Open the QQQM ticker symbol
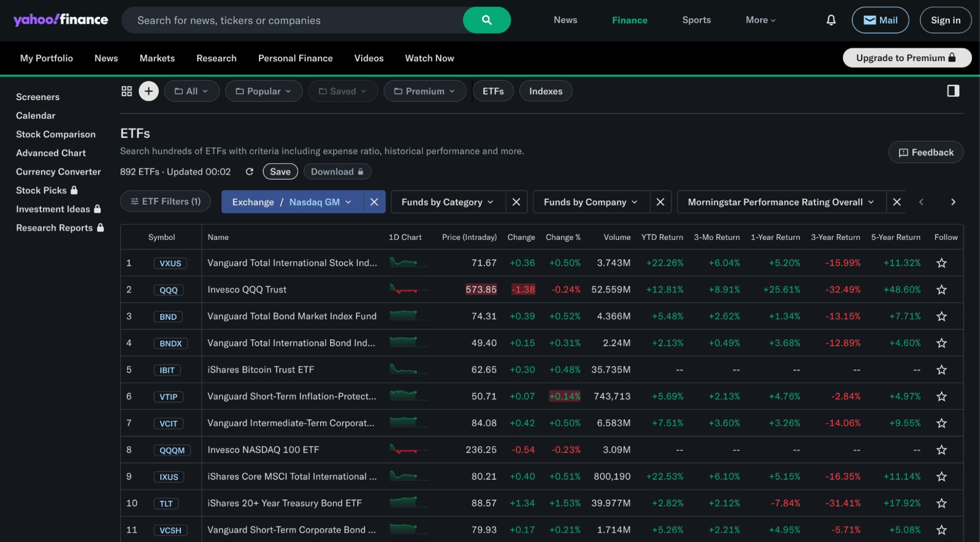The height and width of the screenshot is (542, 980). click(x=172, y=450)
